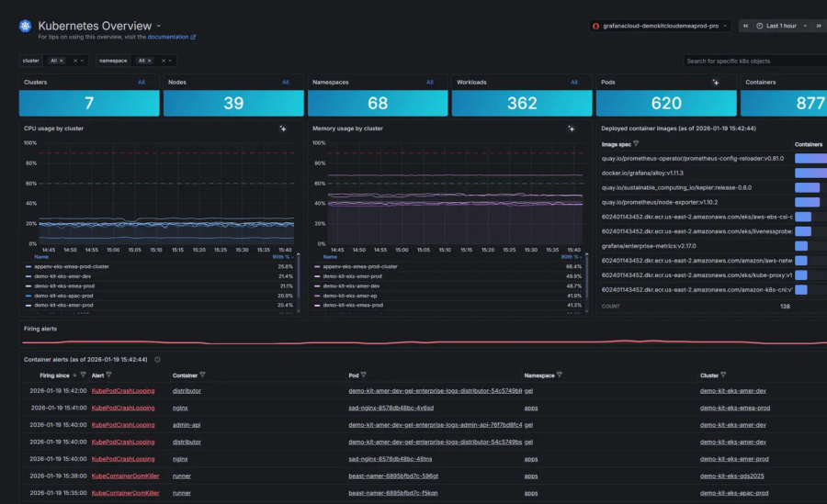This screenshot has height=504, width=827.
Task: Click the kepler release-0.8.0 container count bar
Action: pyautogui.click(x=807, y=187)
